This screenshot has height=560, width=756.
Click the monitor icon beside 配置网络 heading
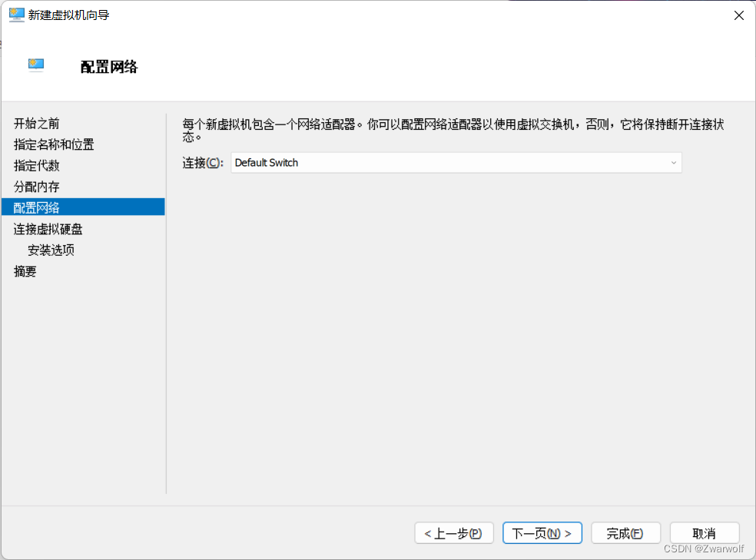click(35, 65)
